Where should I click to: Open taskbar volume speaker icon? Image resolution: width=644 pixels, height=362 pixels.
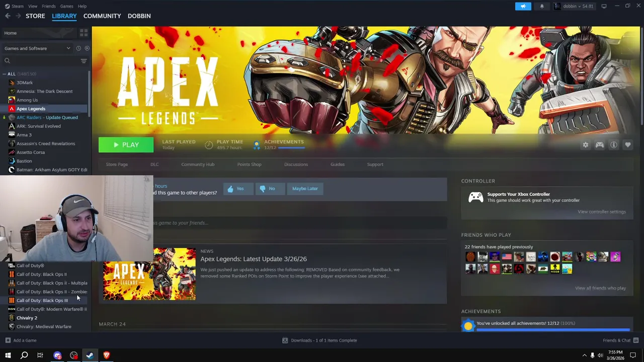click(x=600, y=355)
